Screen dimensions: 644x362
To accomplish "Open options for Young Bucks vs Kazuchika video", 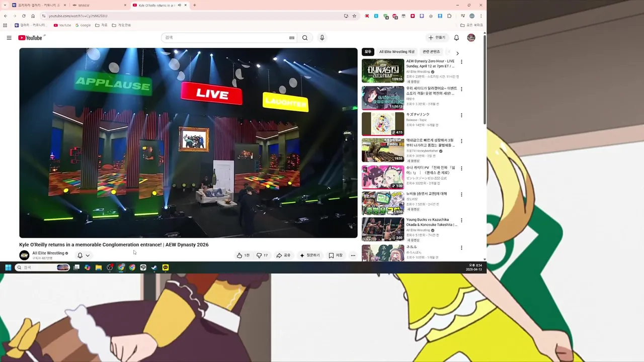I will pyautogui.click(x=461, y=220).
